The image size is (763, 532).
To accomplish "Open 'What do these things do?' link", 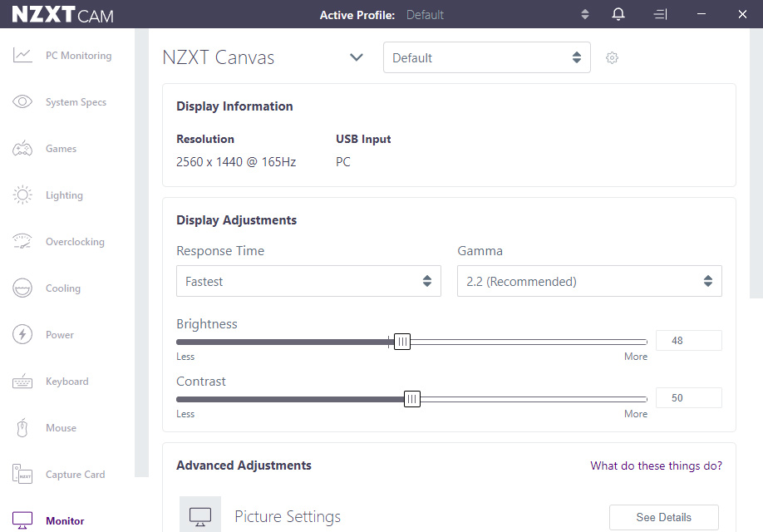I will [x=656, y=465].
